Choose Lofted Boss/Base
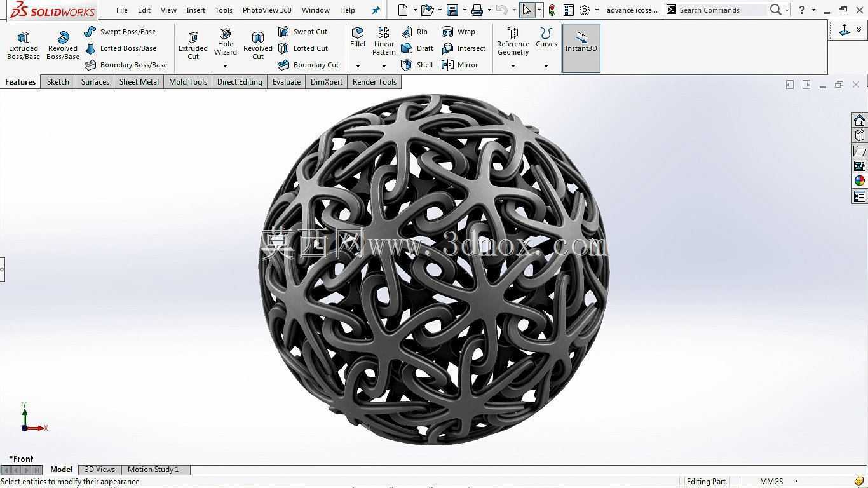Image resolution: width=868 pixels, height=488 pixels. 120,48
